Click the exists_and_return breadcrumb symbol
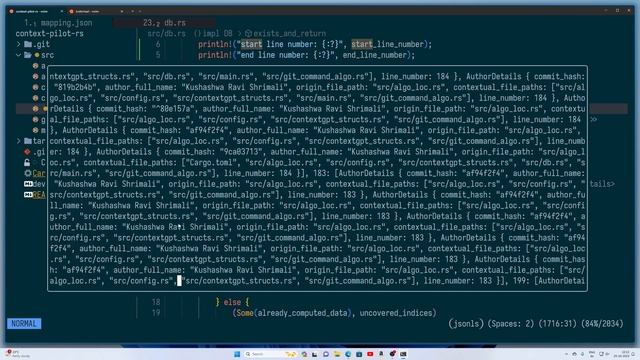This screenshot has height=360, width=640. [x=285, y=33]
